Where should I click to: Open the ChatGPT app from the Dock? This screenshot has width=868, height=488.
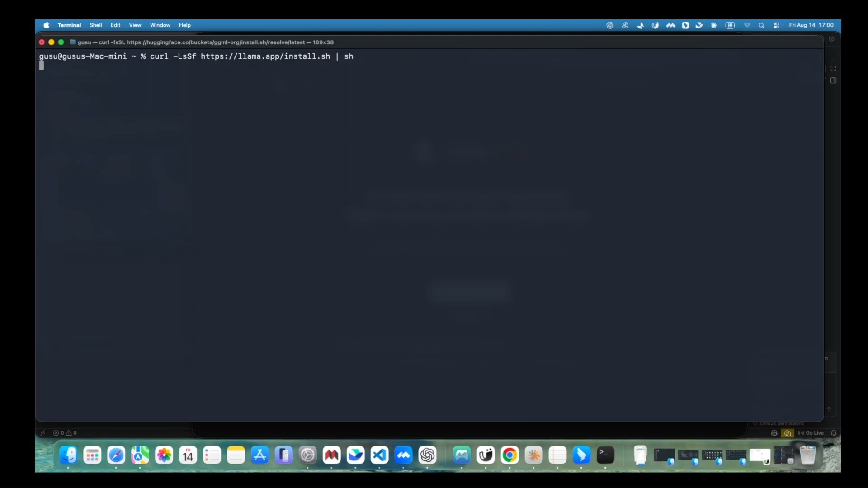tap(428, 455)
